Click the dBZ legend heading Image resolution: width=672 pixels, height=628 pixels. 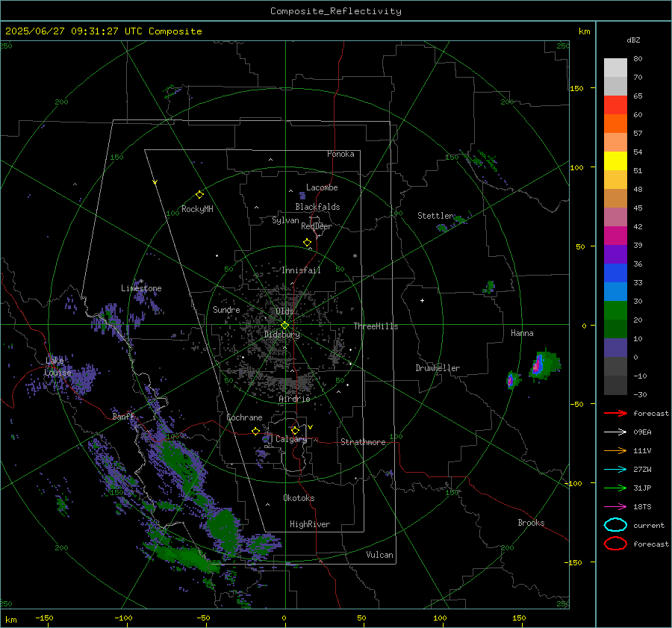(x=633, y=40)
